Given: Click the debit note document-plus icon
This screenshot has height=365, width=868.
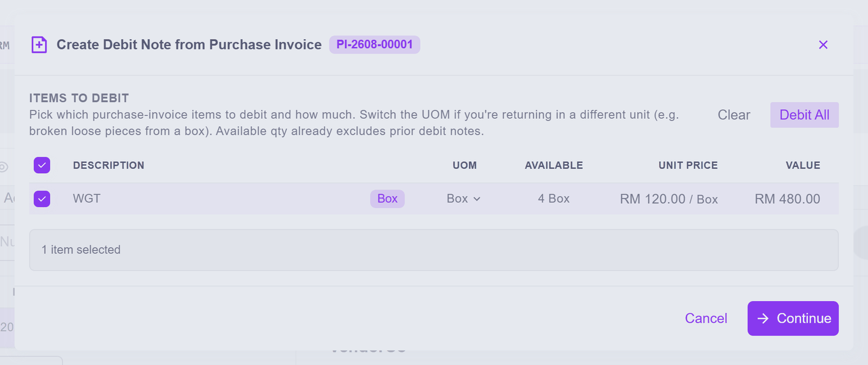Looking at the screenshot, I should coord(39,45).
